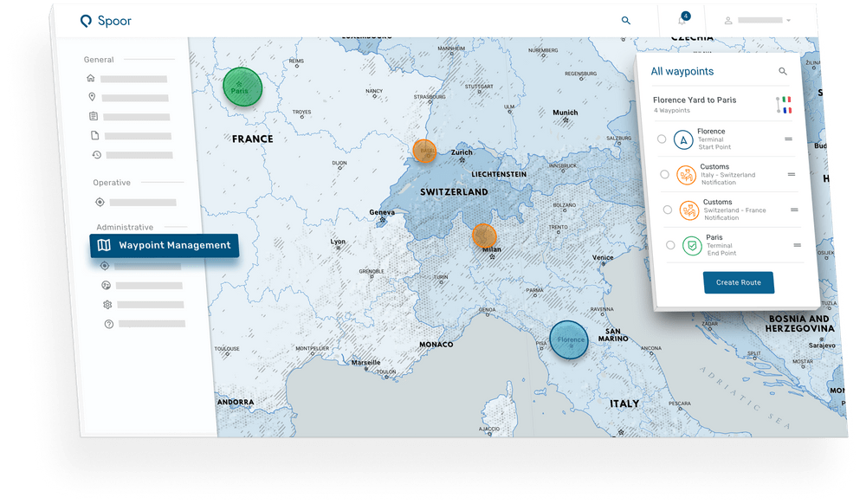Click the home icon under General
Image resolution: width=866 pixels, height=504 pixels.
pyautogui.click(x=91, y=78)
